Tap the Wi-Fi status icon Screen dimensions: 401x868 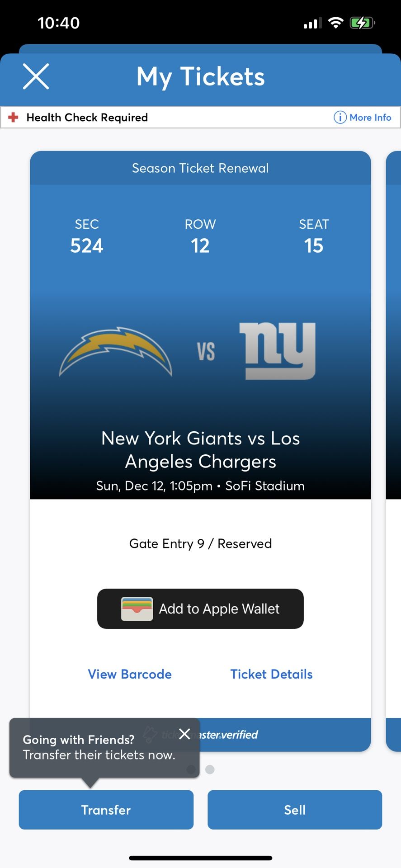point(335,23)
